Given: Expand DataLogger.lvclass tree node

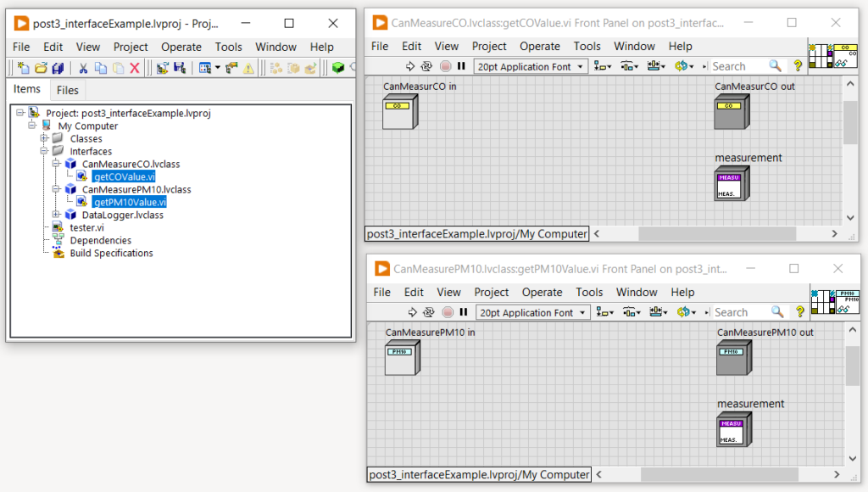Looking at the screenshot, I should point(57,215).
